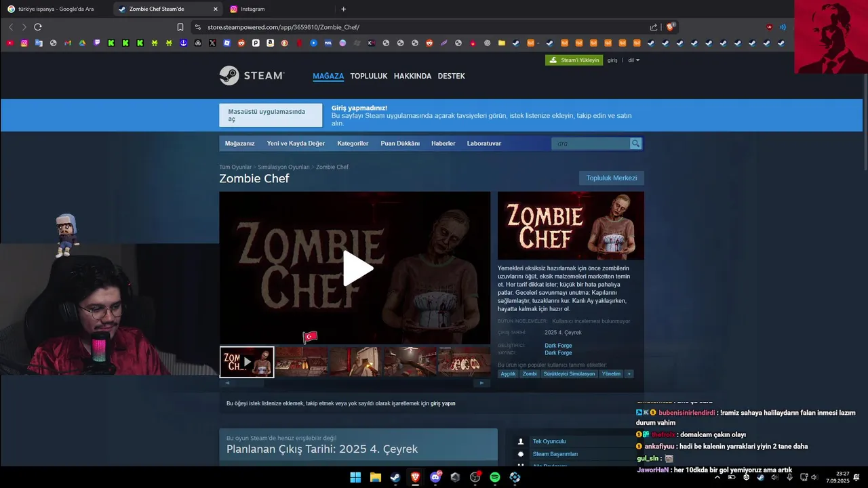Expand more tags with plus button
Viewport: 868px width, 488px height.
coord(629,373)
